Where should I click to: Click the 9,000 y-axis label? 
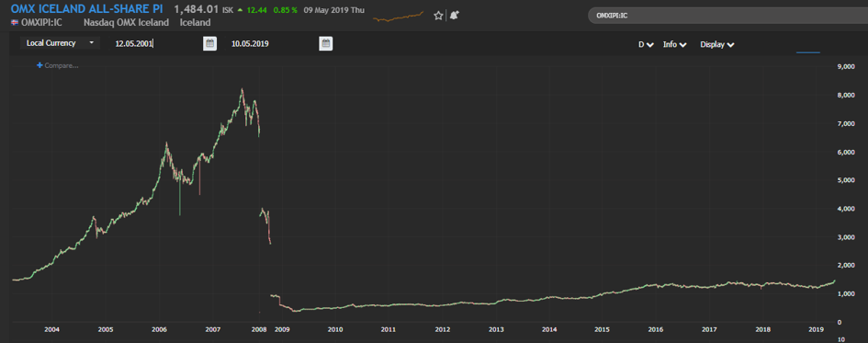tap(847, 67)
